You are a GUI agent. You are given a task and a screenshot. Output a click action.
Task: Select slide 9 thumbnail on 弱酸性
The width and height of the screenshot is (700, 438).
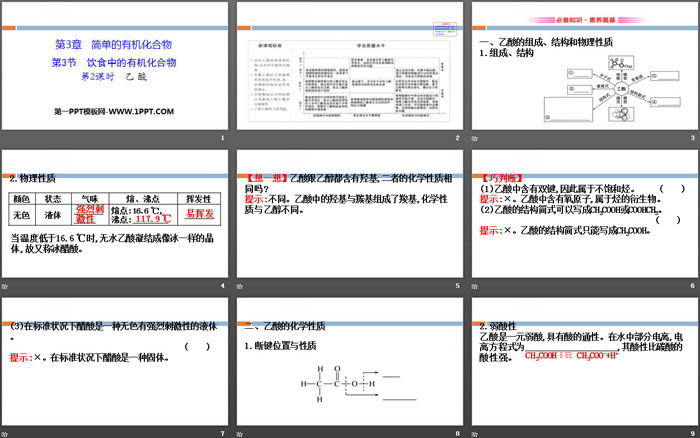(x=583, y=360)
